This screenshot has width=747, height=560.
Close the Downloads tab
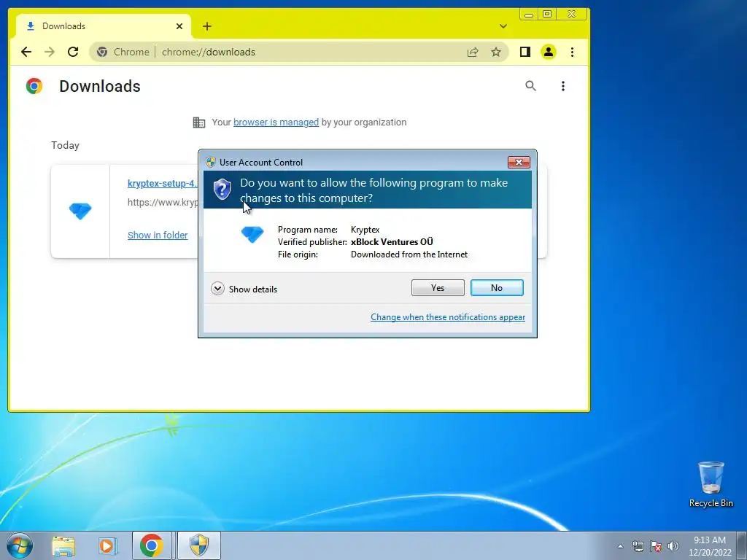click(x=179, y=26)
